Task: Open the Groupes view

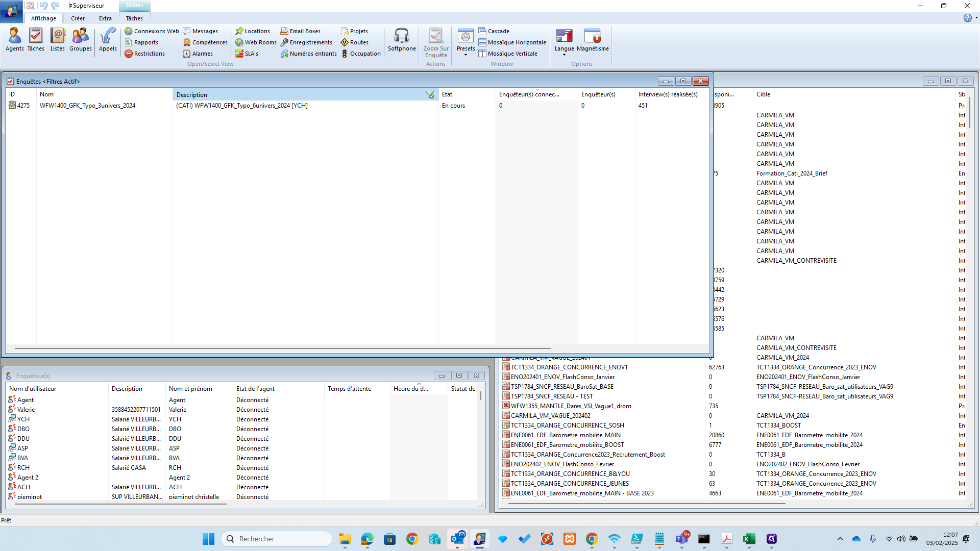Action: pos(81,40)
